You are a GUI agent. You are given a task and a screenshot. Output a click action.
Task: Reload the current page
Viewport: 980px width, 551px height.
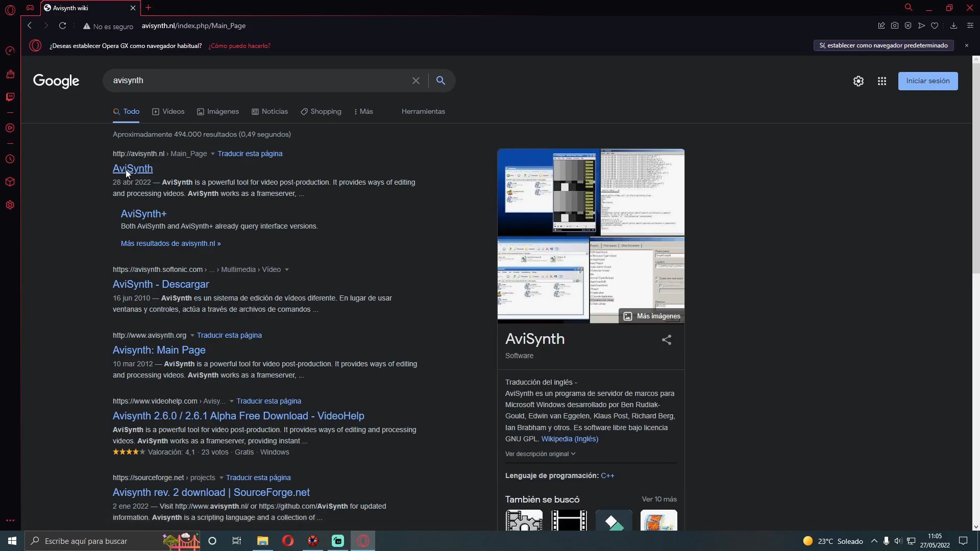point(62,26)
